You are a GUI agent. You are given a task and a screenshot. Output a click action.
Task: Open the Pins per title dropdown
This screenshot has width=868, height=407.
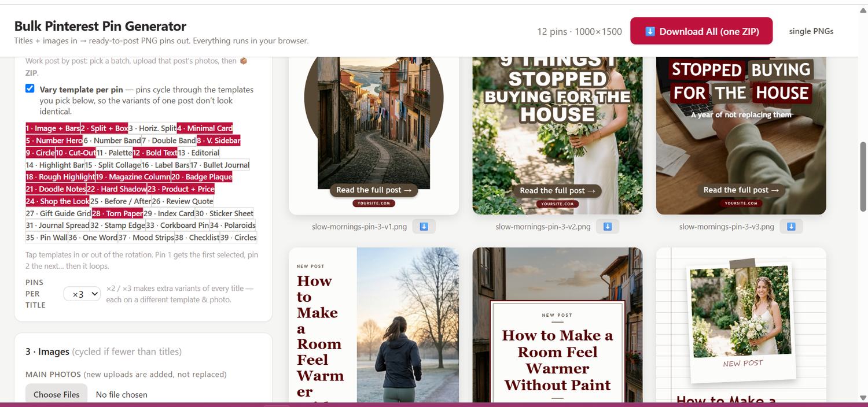tap(82, 294)
